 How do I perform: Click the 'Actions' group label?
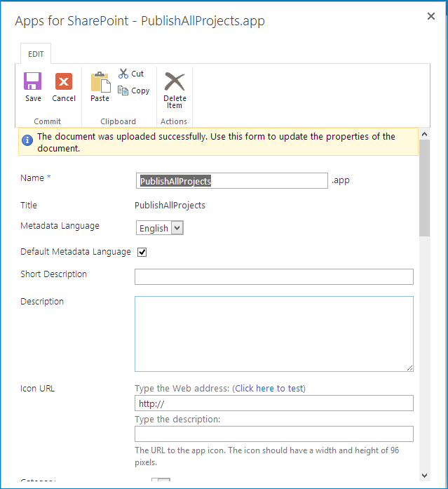point(174,121)
